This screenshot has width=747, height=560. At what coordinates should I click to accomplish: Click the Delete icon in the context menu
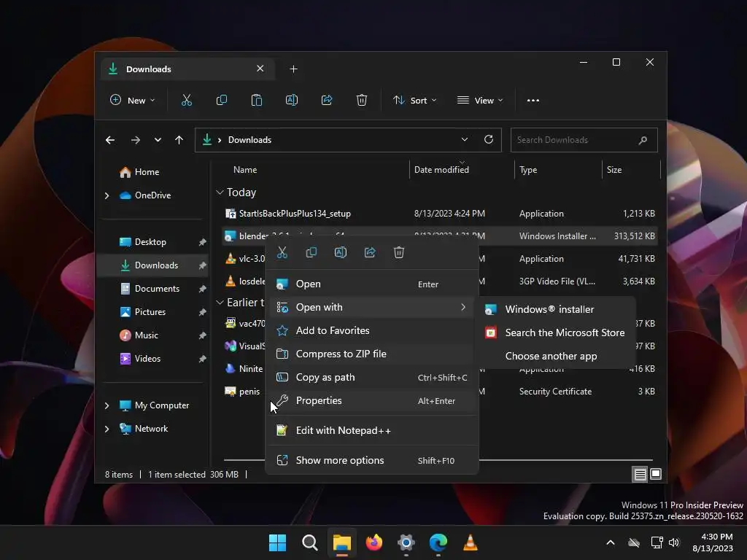[399, 252]
